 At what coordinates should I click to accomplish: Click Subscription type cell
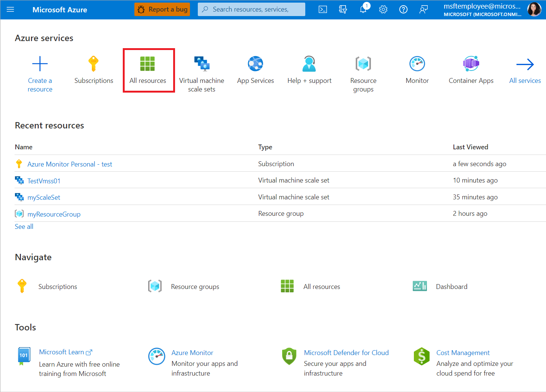276,164
